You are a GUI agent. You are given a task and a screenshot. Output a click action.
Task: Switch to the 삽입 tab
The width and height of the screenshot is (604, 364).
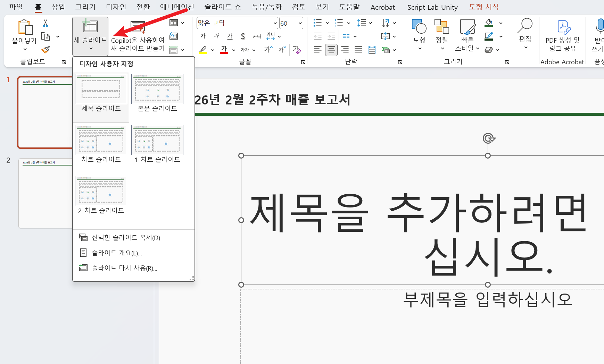coord(58,7)
